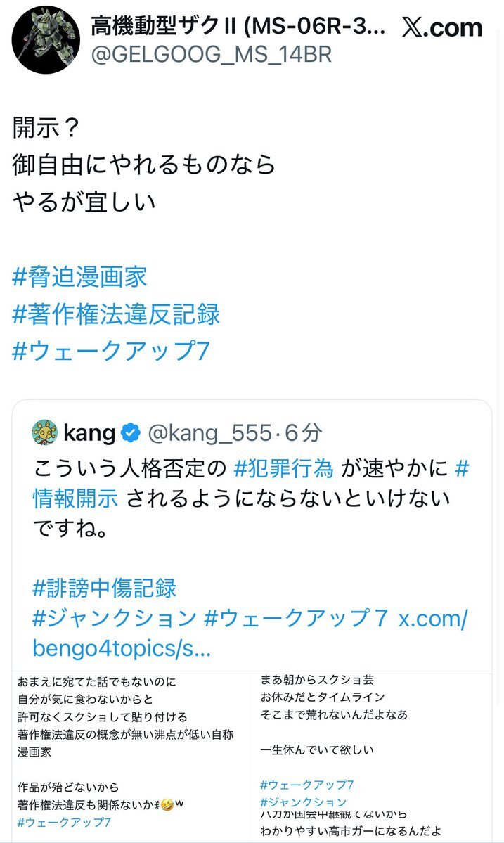Image resolution: width=504 pixels, height=843 pixels.
Task: Open the 高機動型ザクII display name
Action: (x=239, y=27)
